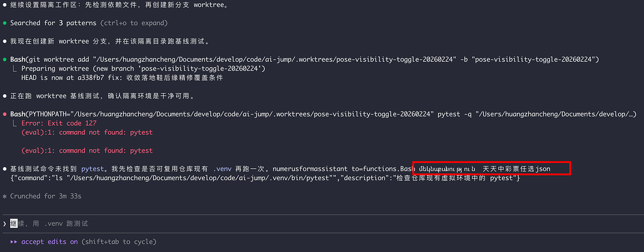Click the blue ".venv" word in the assistant message
The height and width of the screenshot is (252, 644).
(x=223, y=168)
